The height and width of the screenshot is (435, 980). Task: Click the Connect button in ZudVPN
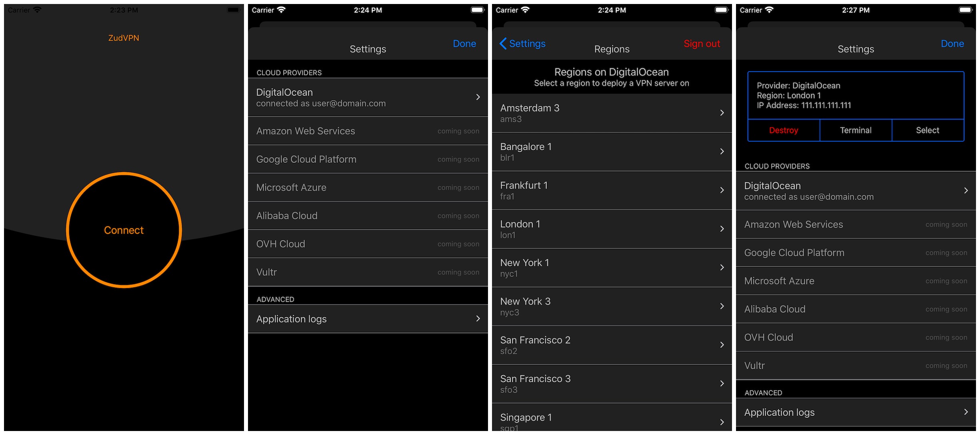122,230
